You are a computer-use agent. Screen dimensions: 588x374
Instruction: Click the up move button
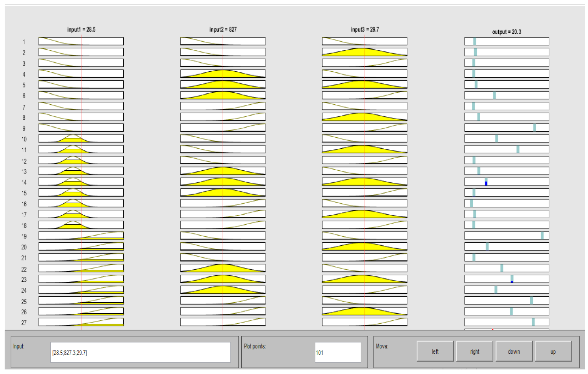tap(553, 351)
